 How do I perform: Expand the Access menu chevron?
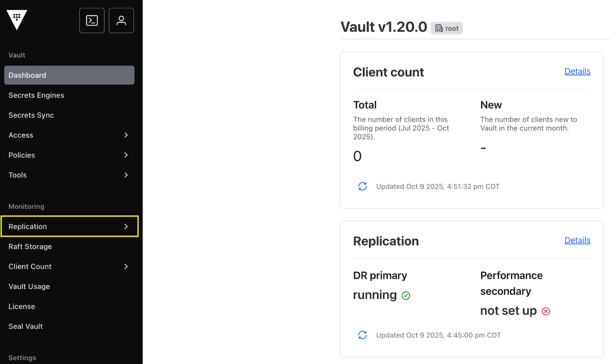point(126,135)
